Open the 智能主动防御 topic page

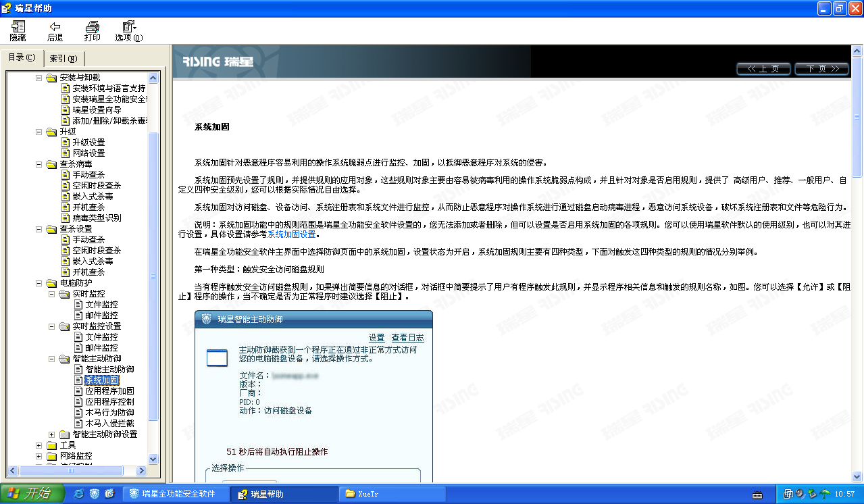pyautogui.click(x=109, y=370)
